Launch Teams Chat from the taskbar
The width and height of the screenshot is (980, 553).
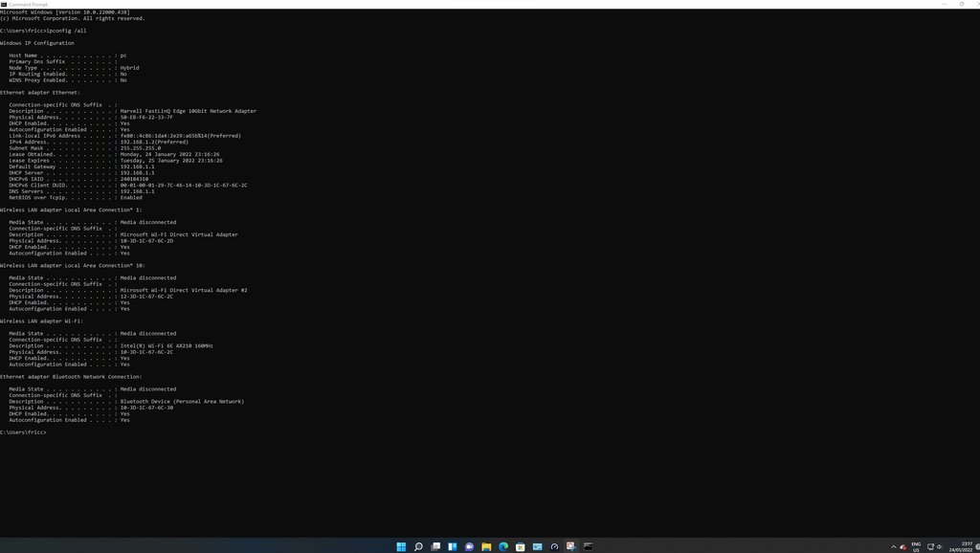469,546
